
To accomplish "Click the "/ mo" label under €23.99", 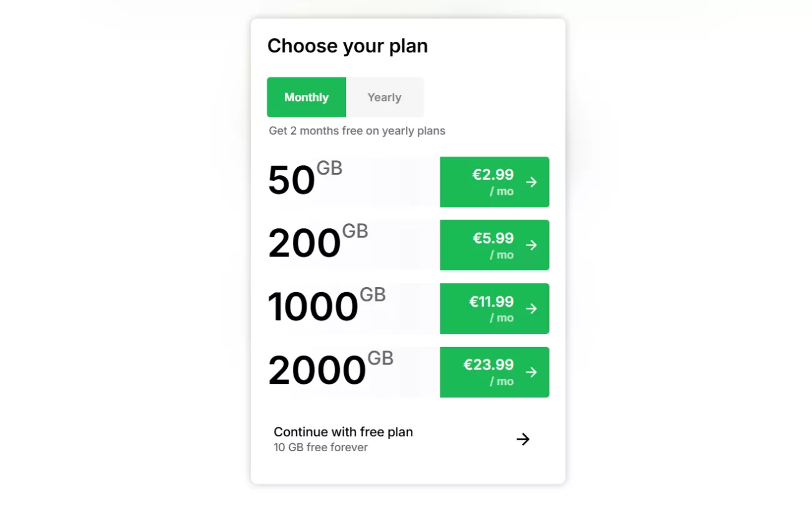I will [x=502, y=381].
